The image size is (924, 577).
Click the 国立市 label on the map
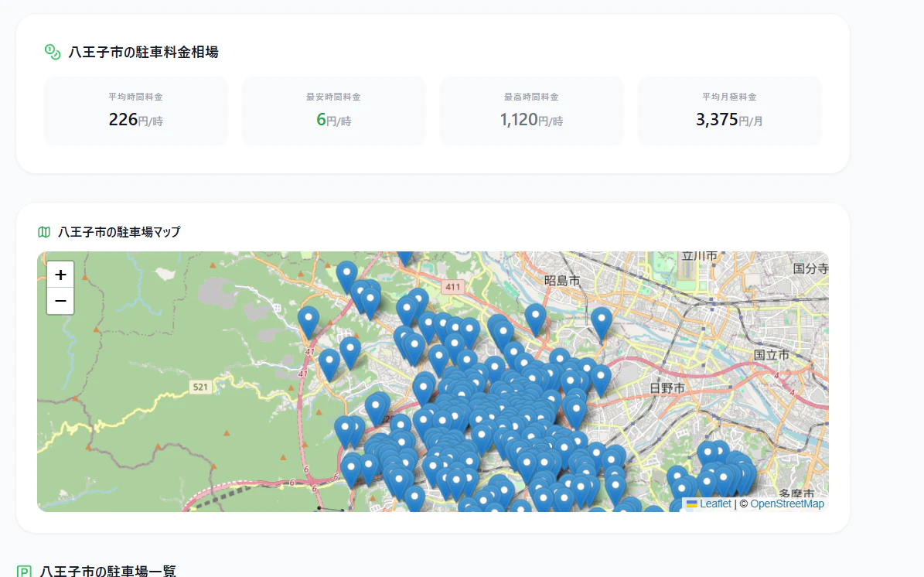tap(772, 355)
